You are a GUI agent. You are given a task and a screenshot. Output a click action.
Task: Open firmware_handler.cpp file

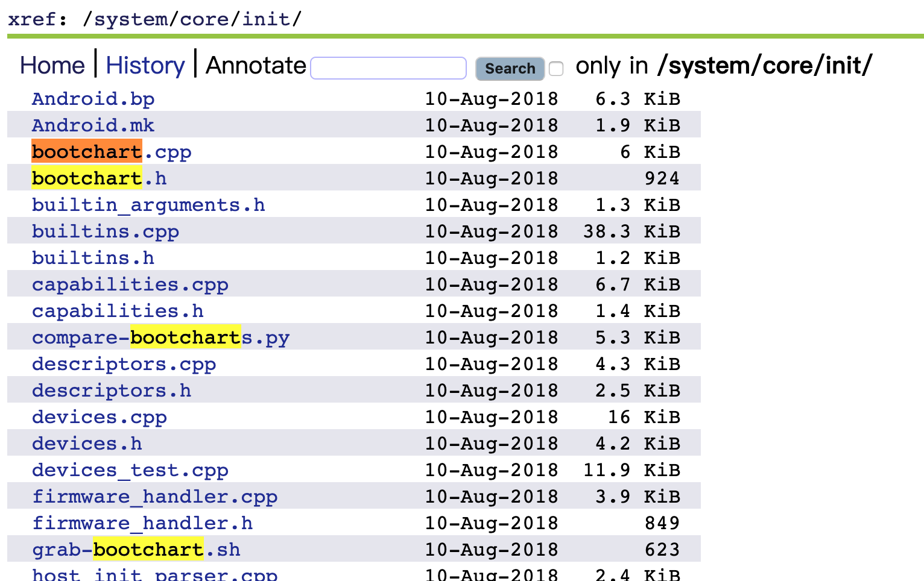[155, 497]
